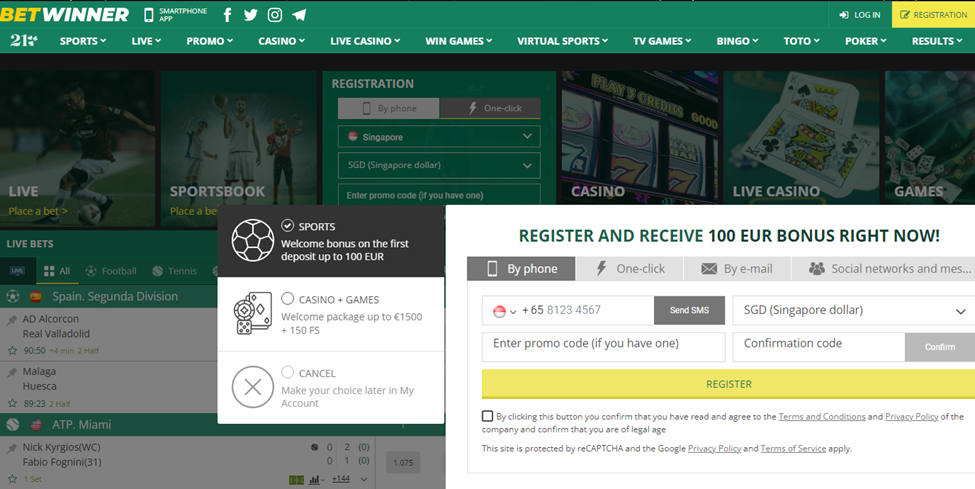This screenshot has width=975, height=489.
Task: Favorite the AD Alcorcon match star
Action: coord(12,350)
